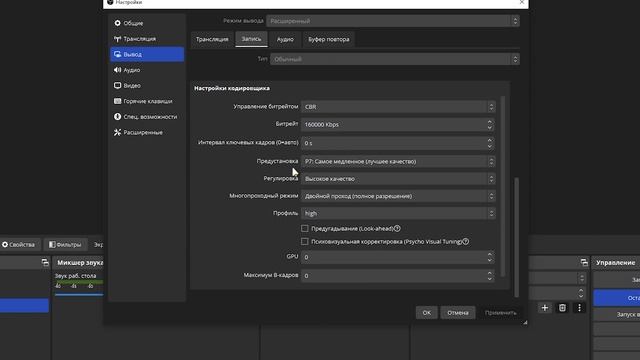Open the Многопроходный режим dropdown
The height and width of the screenshot is (360, 640).
pos(398,196)
